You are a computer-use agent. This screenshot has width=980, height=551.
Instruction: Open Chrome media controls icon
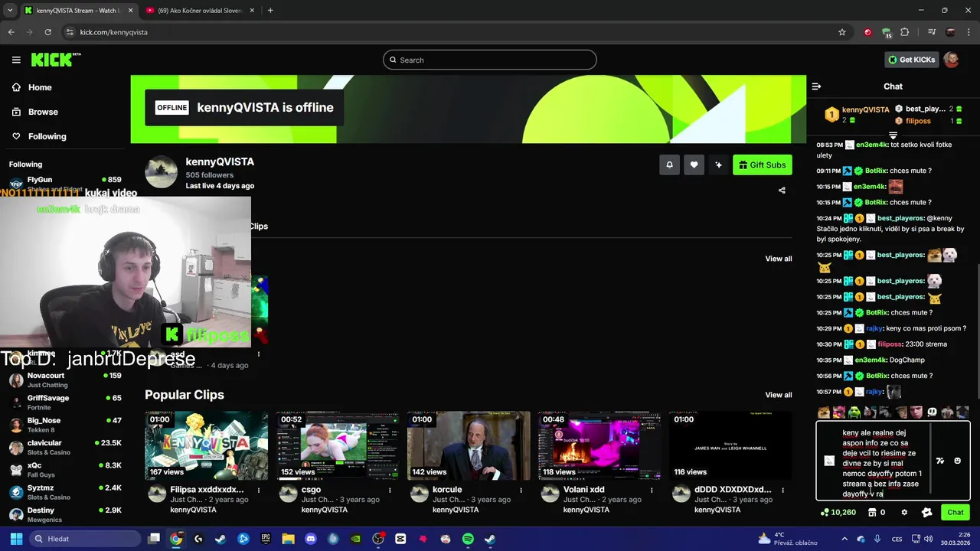[x=932, y=32]
